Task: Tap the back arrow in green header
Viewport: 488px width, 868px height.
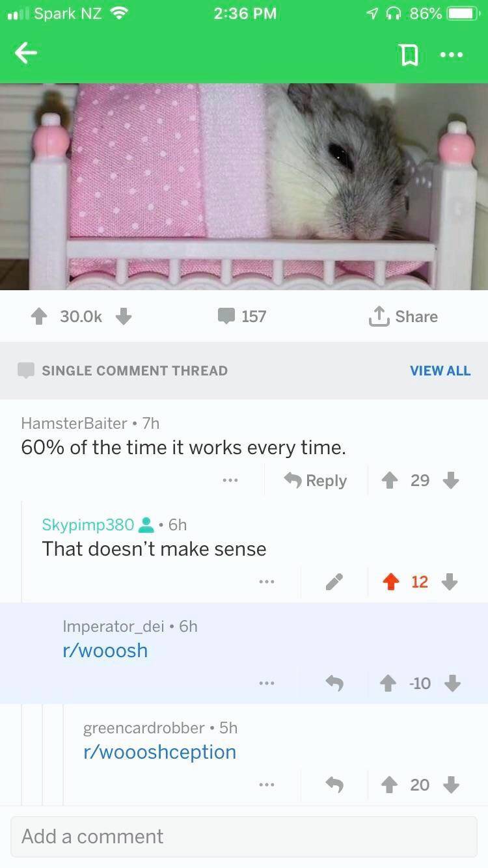Action: (x=26, y=54)
